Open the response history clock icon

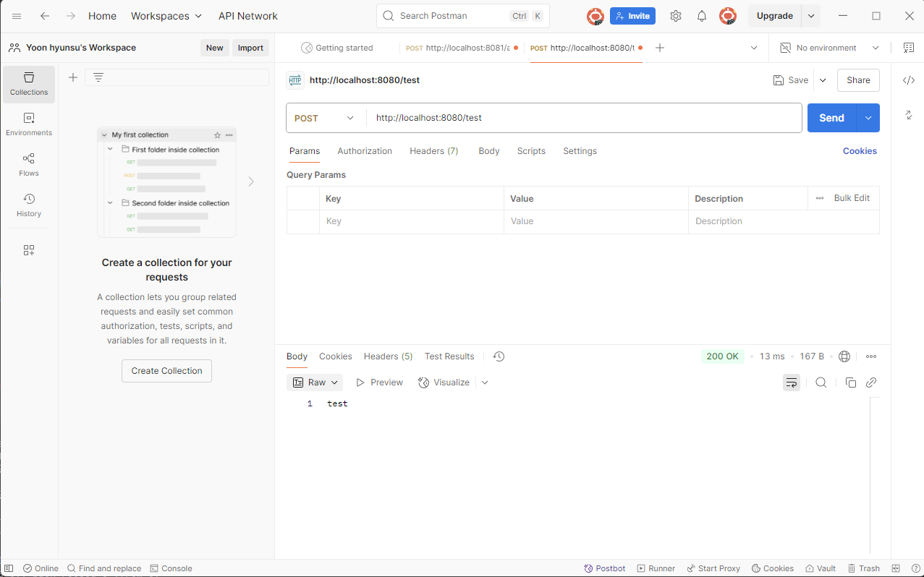499,356
